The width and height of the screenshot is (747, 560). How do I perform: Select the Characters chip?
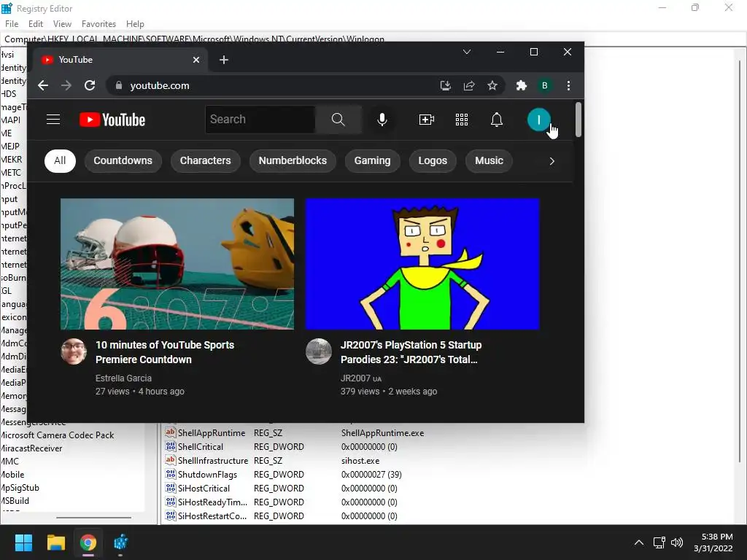[205, 160]
